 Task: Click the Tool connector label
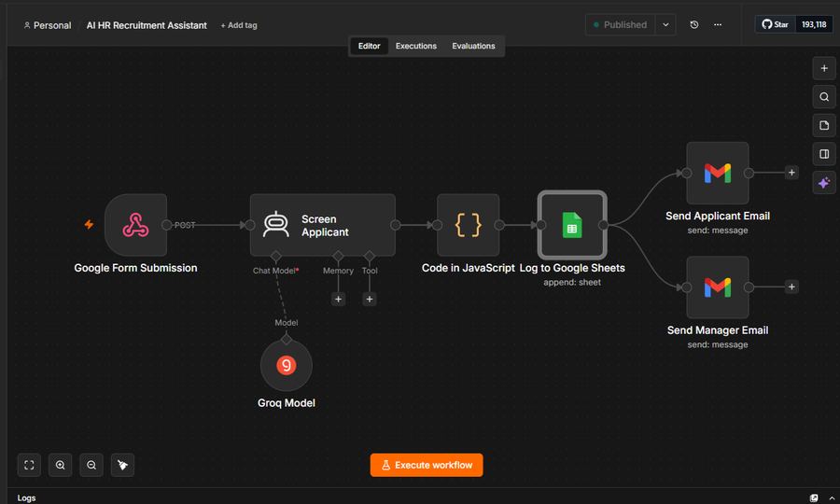(x=370, y=271)
